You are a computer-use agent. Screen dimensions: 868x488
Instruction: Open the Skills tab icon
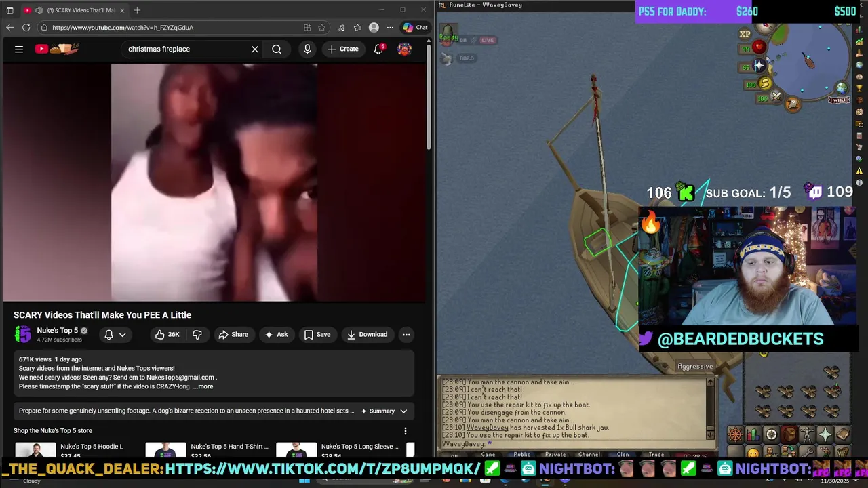(x=753, y=434)
